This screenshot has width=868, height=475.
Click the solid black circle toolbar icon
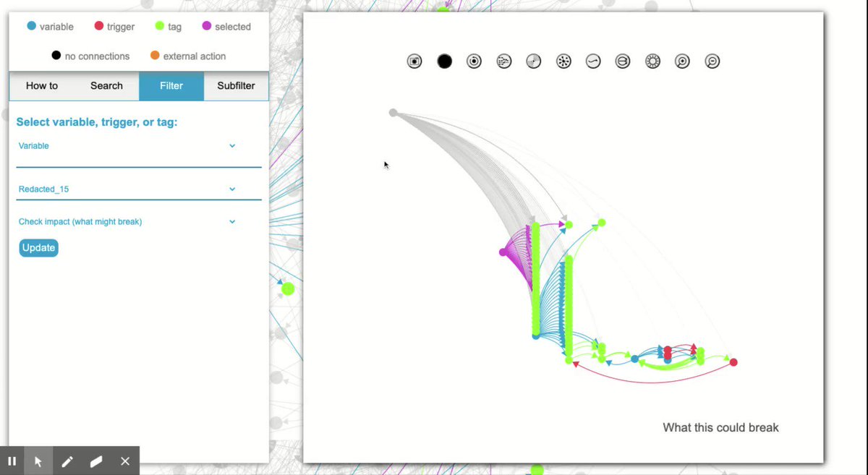445,61
